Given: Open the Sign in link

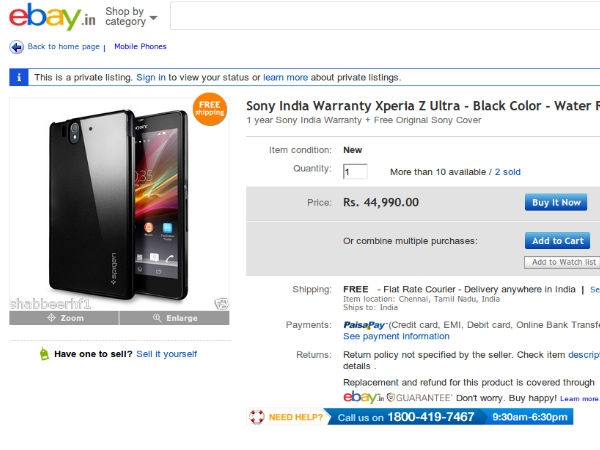Looking at the screenshot, I should coord(151,77).
